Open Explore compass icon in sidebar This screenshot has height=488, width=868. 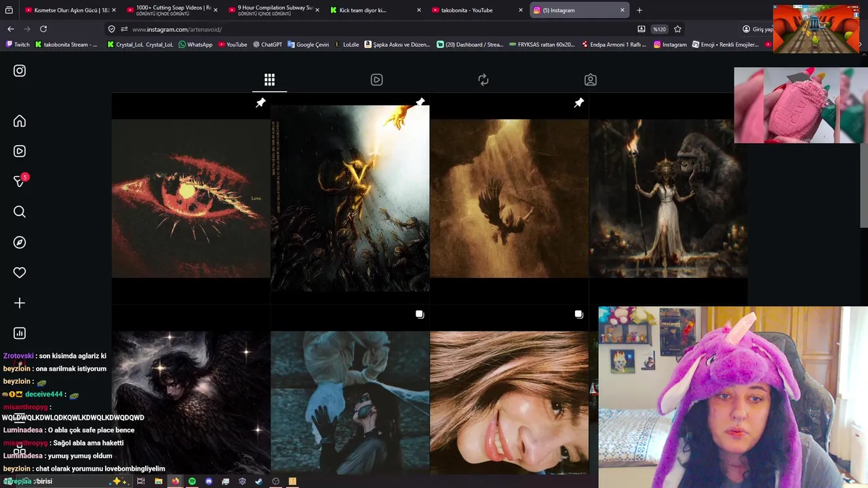click(x=20, y=242)
